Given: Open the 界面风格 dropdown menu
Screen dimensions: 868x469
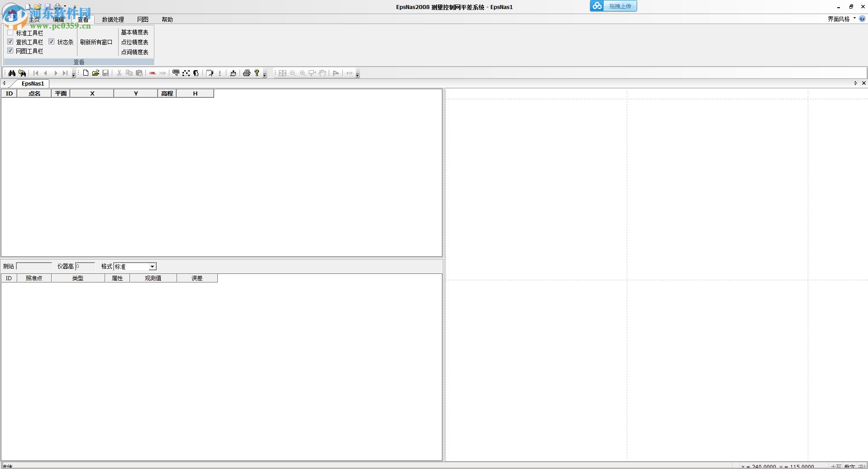Looking at the screenshot, I should 841,19.
